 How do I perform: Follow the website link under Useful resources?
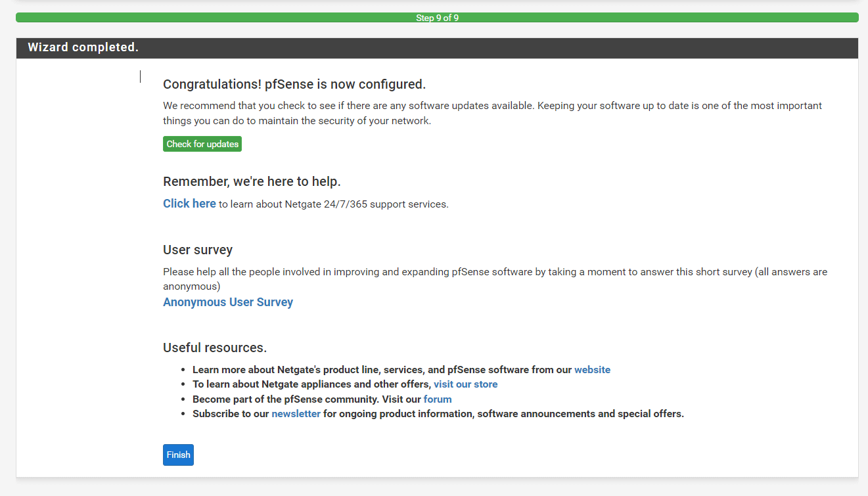point(592,370)
